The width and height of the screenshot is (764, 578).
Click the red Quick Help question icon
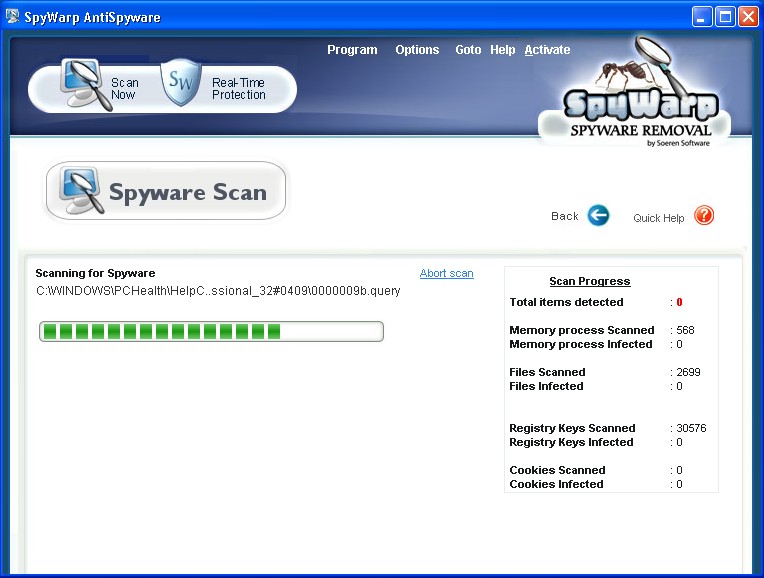pos(704,216)
